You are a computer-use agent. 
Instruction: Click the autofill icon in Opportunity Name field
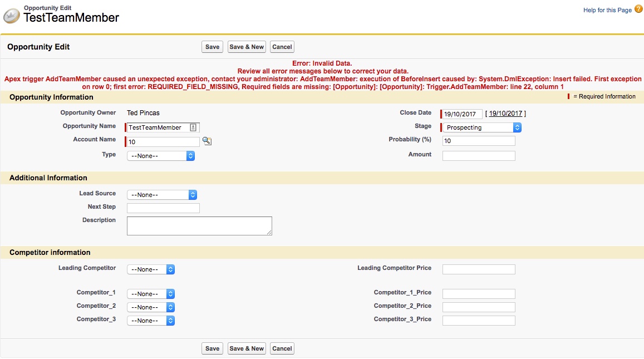click(x=193, y=127)
